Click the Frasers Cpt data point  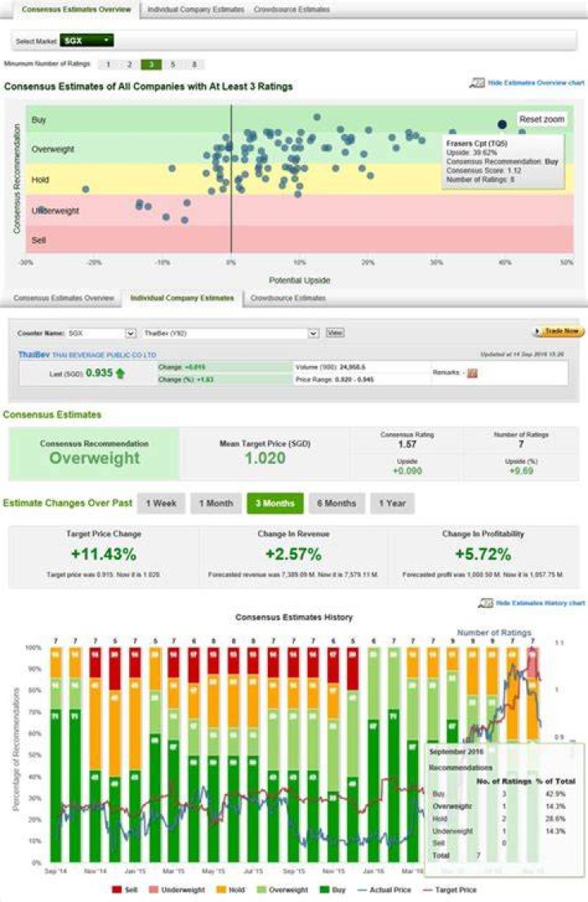pyautogui.click(x=501, y=124)
